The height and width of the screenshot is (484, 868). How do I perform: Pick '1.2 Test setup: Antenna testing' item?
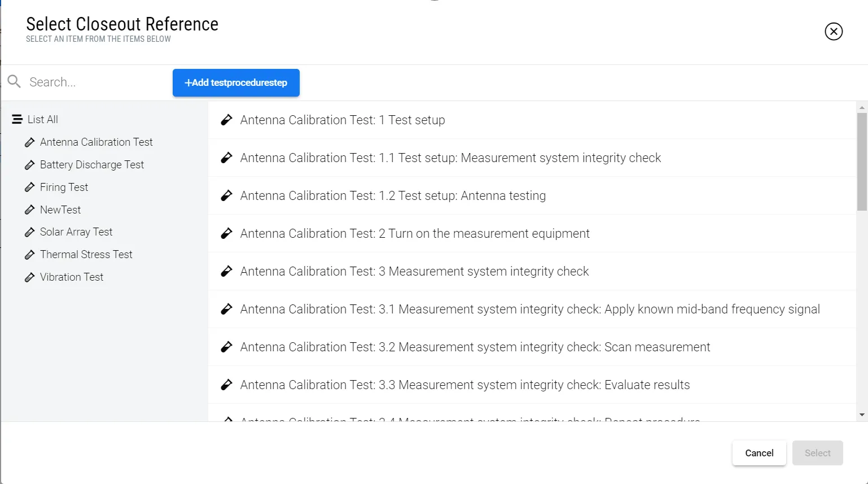pos(393,196)
